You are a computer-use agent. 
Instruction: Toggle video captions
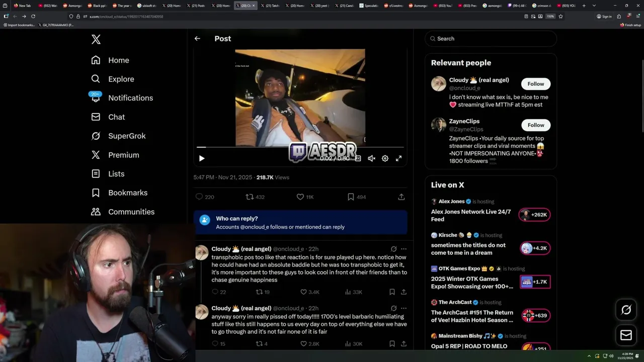coord(358,158)
